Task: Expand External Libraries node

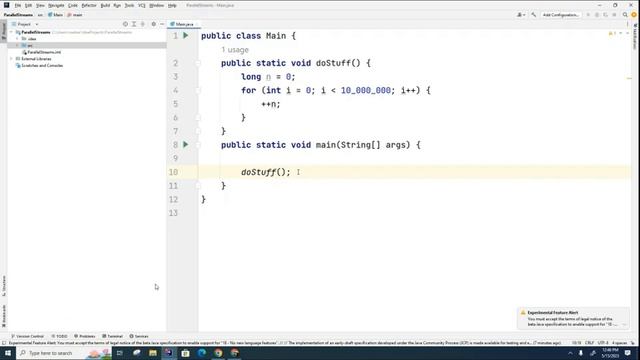Action: (x=12, y=59)
